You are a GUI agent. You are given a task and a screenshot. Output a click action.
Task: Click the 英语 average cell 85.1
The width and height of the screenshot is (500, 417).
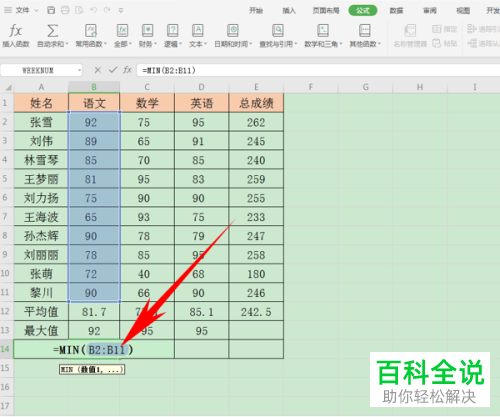(201, 311)
